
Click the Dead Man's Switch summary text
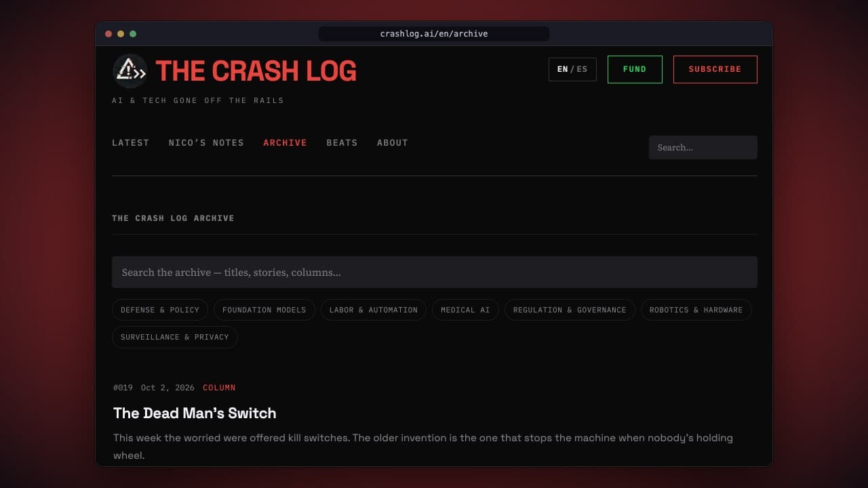pyautogui.click(x=423, y=447)
